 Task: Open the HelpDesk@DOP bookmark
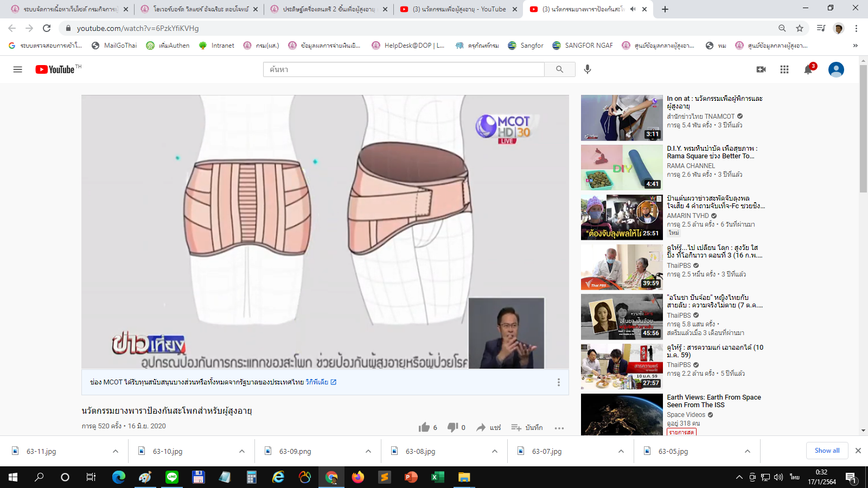(408, 46)
